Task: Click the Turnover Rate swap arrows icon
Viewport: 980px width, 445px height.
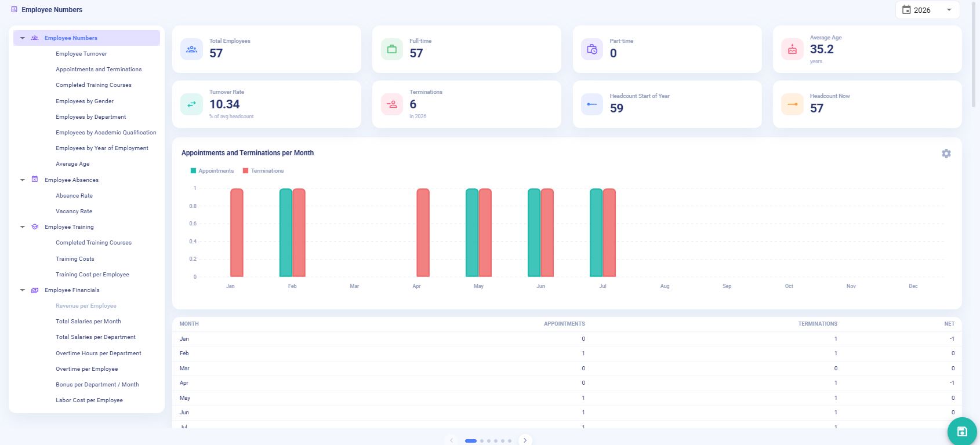Action: (191, 104)
